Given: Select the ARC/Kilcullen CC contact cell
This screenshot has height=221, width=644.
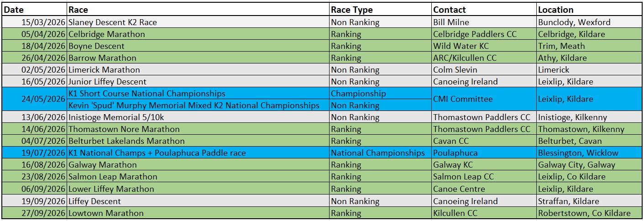Looking at the screenshot, I should [x=484, y=58].
